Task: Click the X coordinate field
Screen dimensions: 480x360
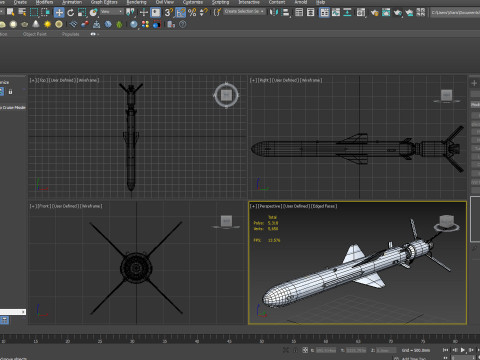Action: point(326,350)
